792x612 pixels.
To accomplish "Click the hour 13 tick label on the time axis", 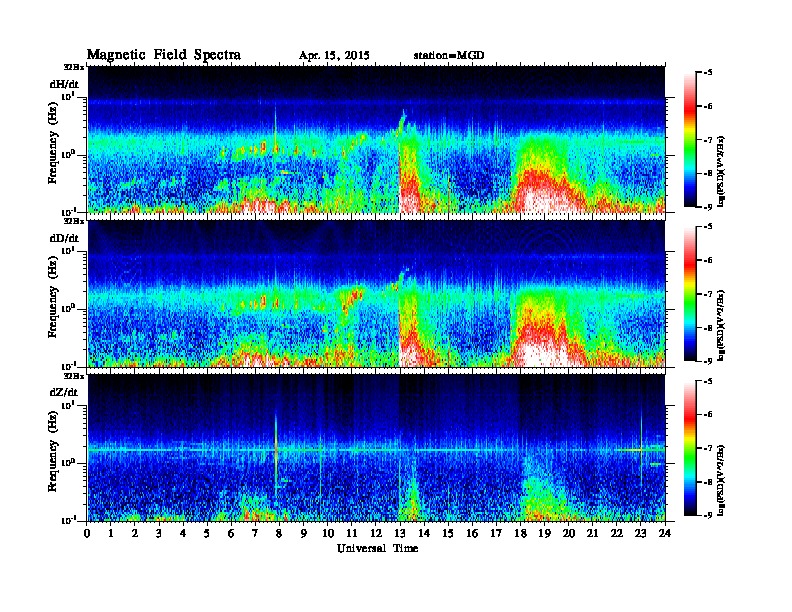I will (x=400, y=533).
